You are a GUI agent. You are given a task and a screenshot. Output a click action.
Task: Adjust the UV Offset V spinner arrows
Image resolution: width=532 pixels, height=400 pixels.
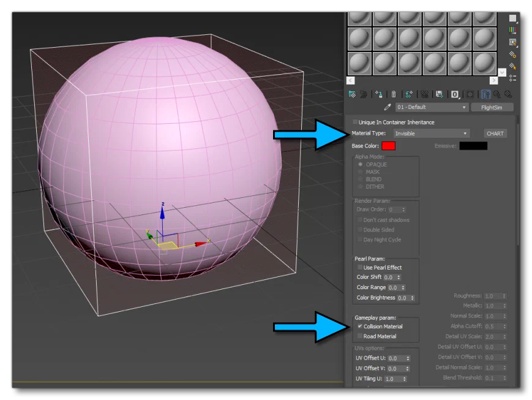point(408,368)
